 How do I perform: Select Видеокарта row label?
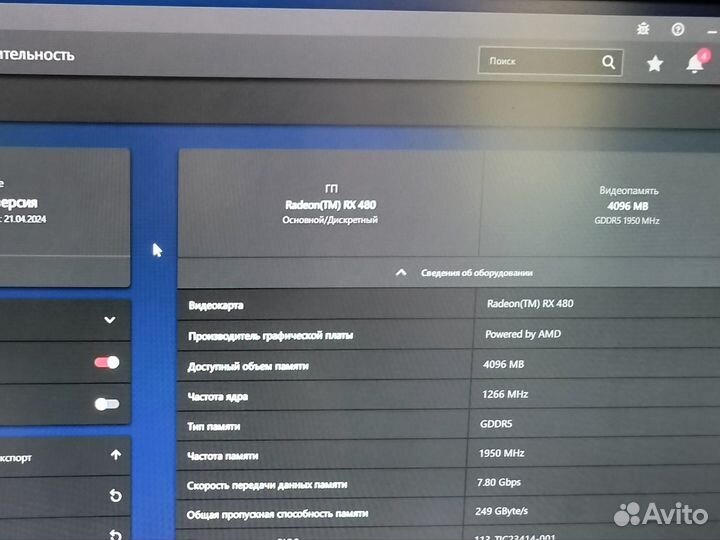coord(216,305)
